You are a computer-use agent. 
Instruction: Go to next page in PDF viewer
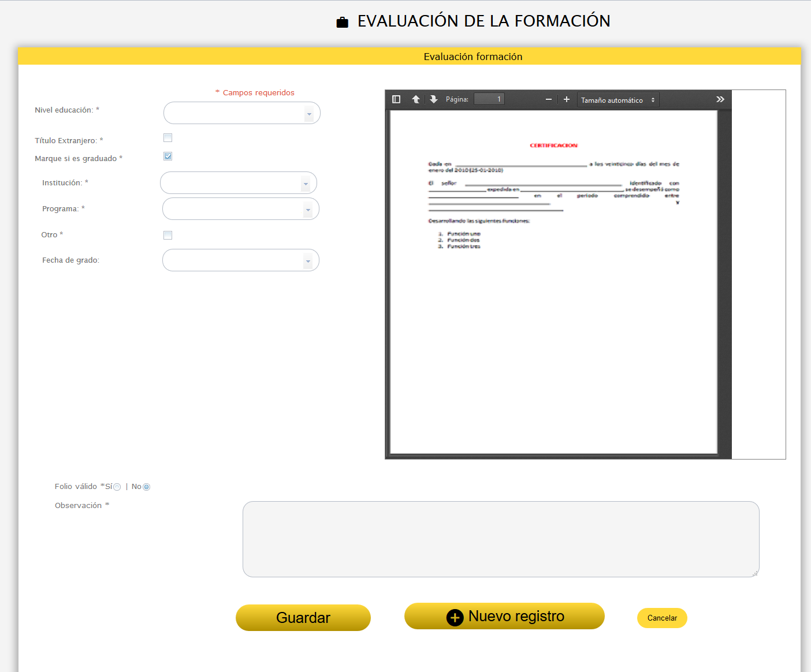434,99
